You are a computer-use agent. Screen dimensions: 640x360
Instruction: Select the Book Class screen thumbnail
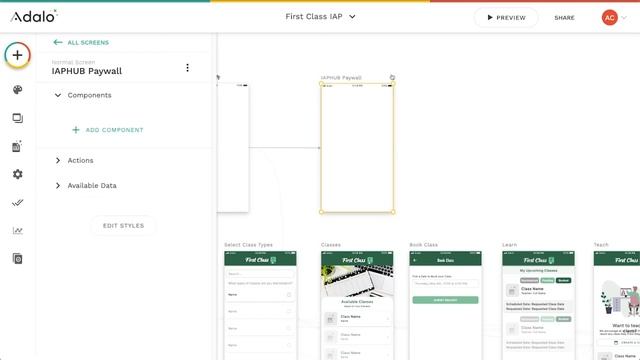point(445,305)
